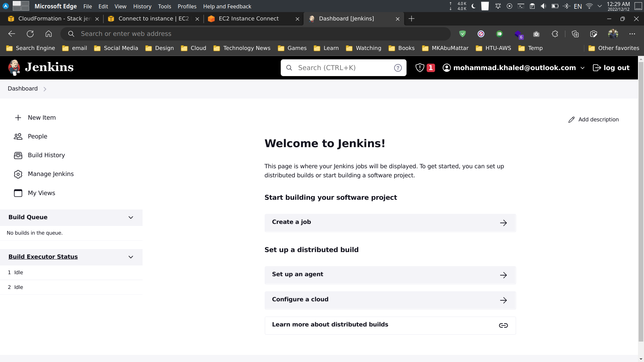
Task: Collapse the Build Executor Status panel
Action: coord(131,257)
